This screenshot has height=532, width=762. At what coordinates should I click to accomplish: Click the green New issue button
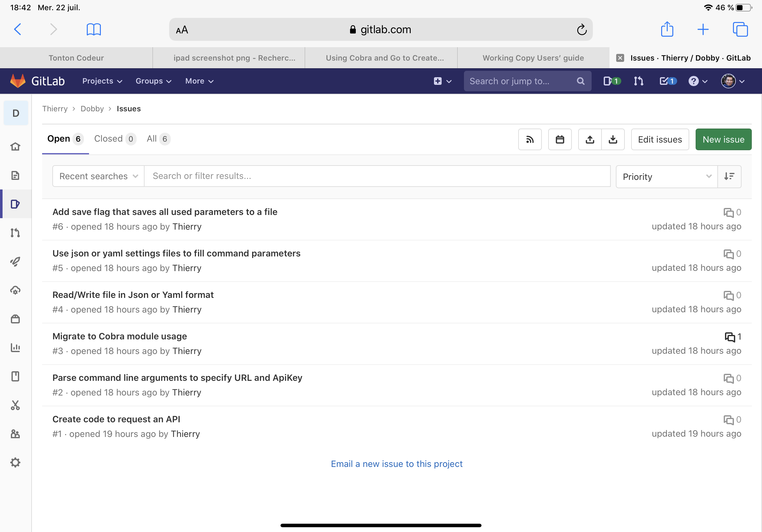tap(723, 139)
